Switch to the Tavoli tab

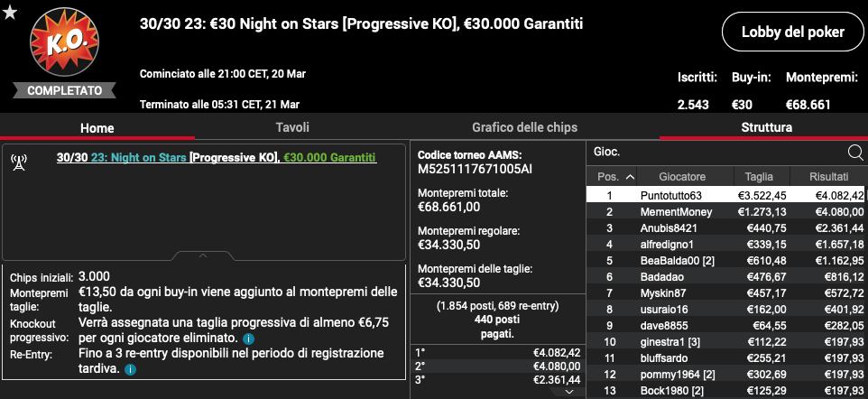click(292, 127)
